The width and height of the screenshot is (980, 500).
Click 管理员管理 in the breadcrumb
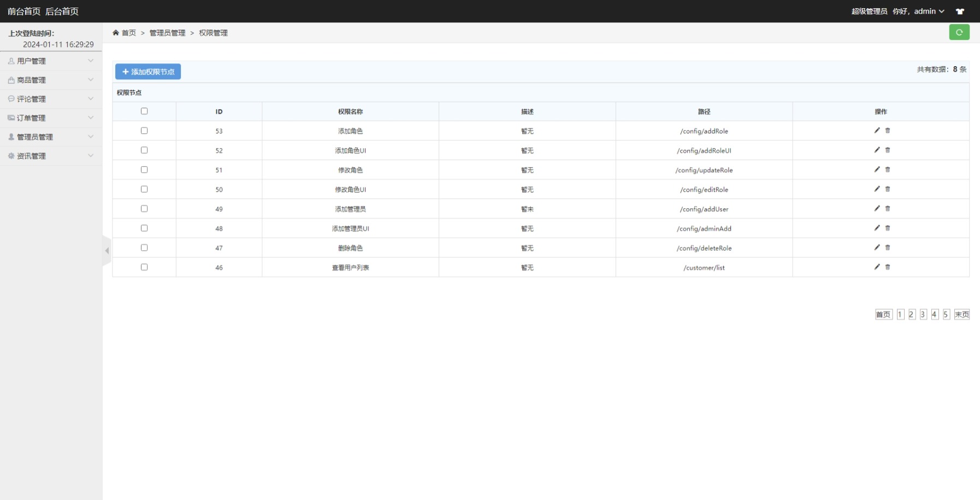[x=167, y=33]
